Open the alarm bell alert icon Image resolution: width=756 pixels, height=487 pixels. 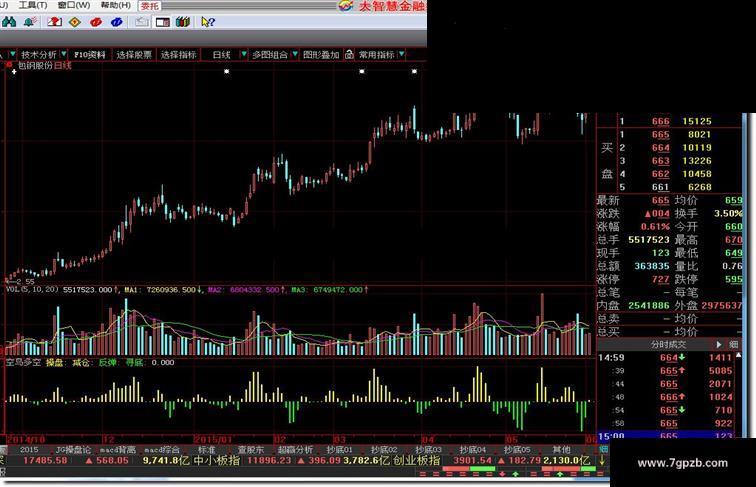[30, 22]
